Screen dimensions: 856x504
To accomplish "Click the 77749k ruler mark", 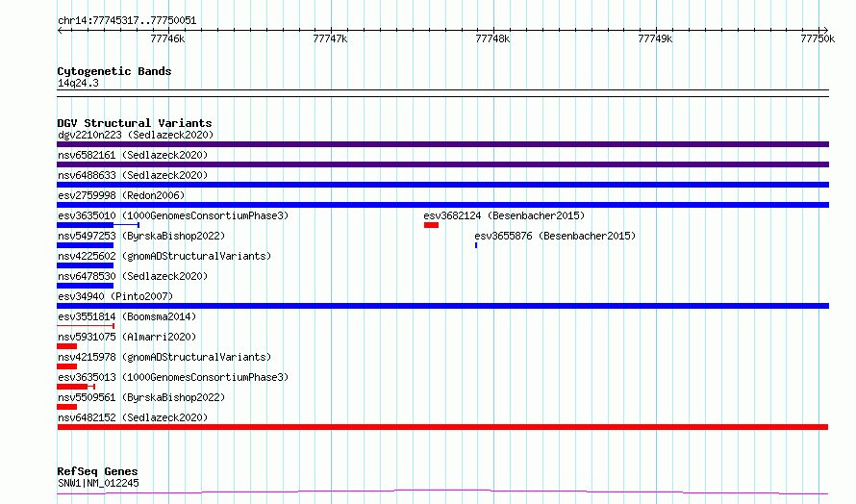I will coord(655,38).
